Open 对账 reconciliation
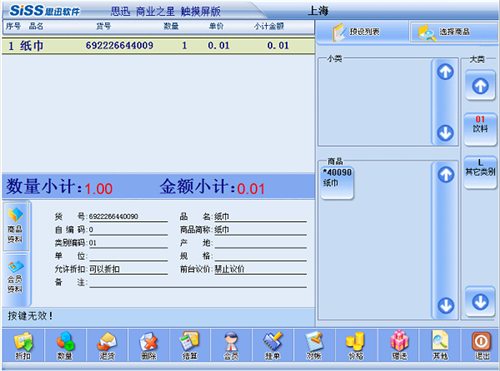500x371 pixels. [314, 345]
